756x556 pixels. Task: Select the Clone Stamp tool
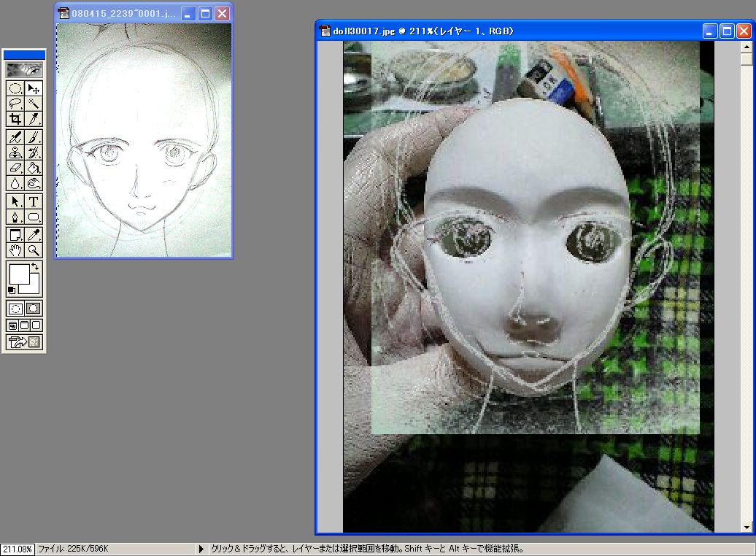(15, 152)
